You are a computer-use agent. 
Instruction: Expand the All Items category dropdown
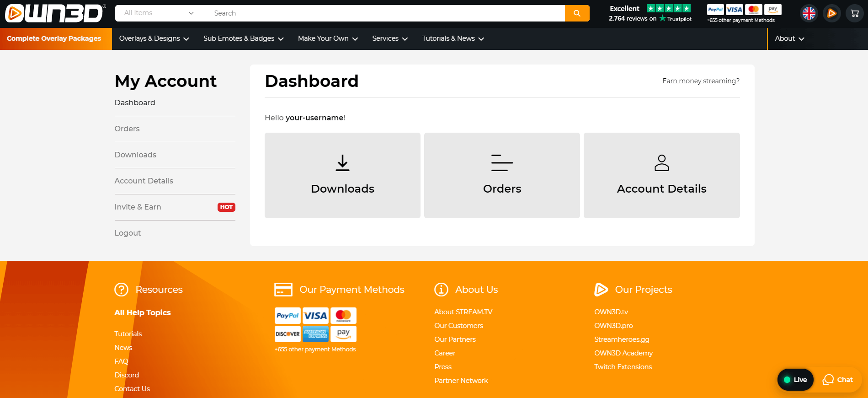(159, 13)
